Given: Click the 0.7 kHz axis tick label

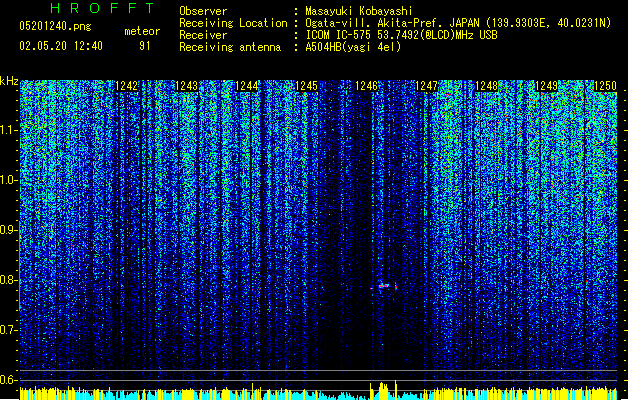Looking at the screenshot, I should (x=8, y=330).
